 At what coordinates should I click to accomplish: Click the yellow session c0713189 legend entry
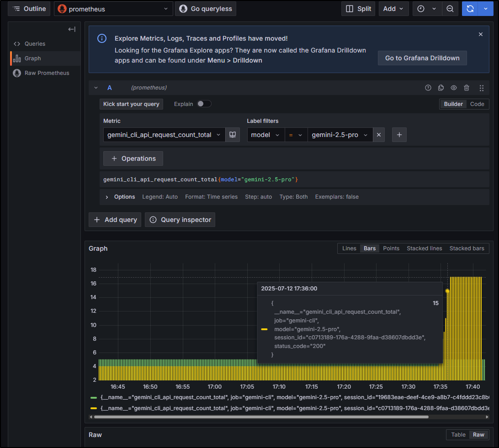pos(295,408)
